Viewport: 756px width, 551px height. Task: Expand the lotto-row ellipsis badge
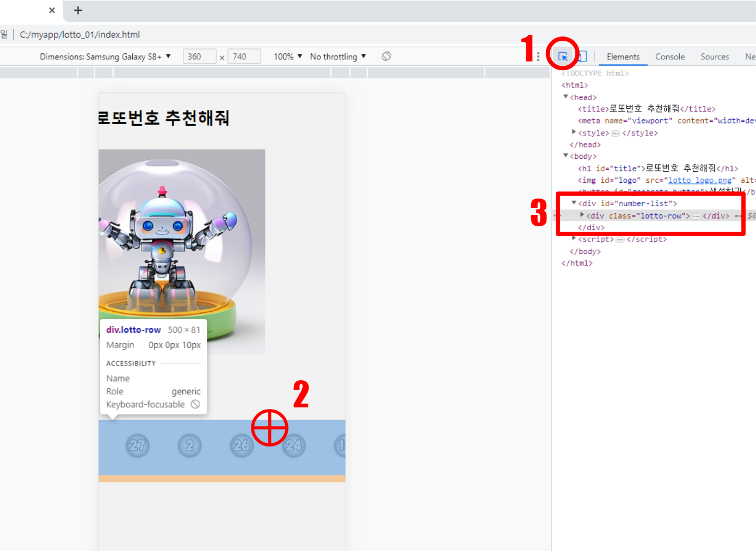[696, 216]
